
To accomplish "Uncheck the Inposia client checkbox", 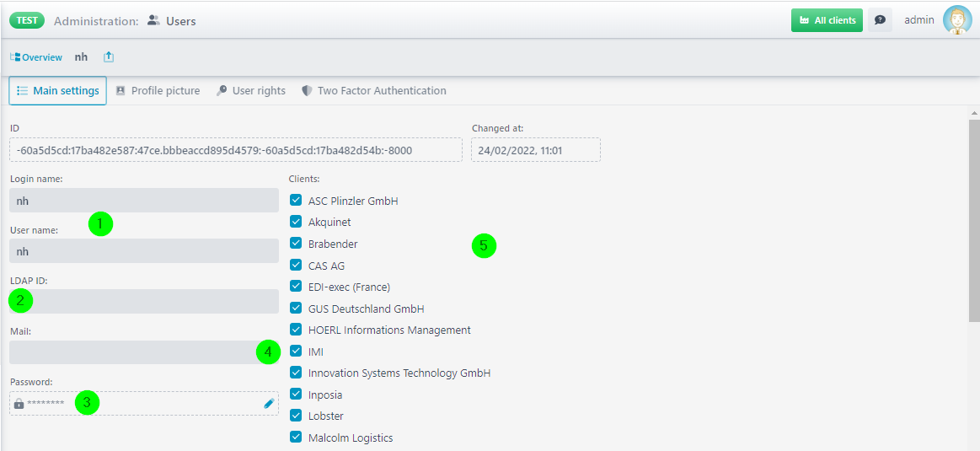I will click(x=297, y=394).
